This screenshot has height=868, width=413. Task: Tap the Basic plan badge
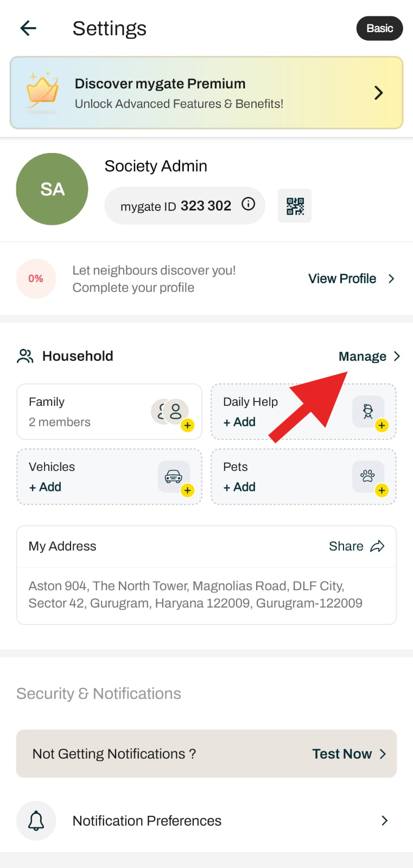point(379,28)
